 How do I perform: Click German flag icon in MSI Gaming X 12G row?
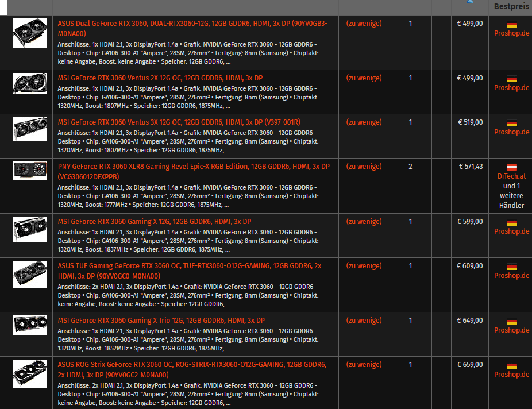coord(512,223)
